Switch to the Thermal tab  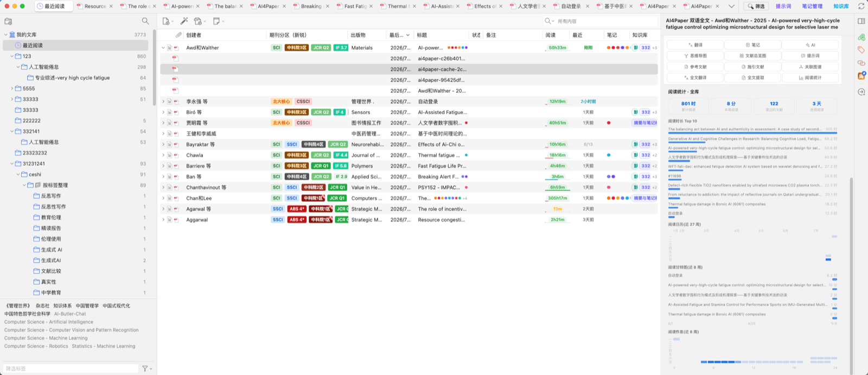[397, 7]
